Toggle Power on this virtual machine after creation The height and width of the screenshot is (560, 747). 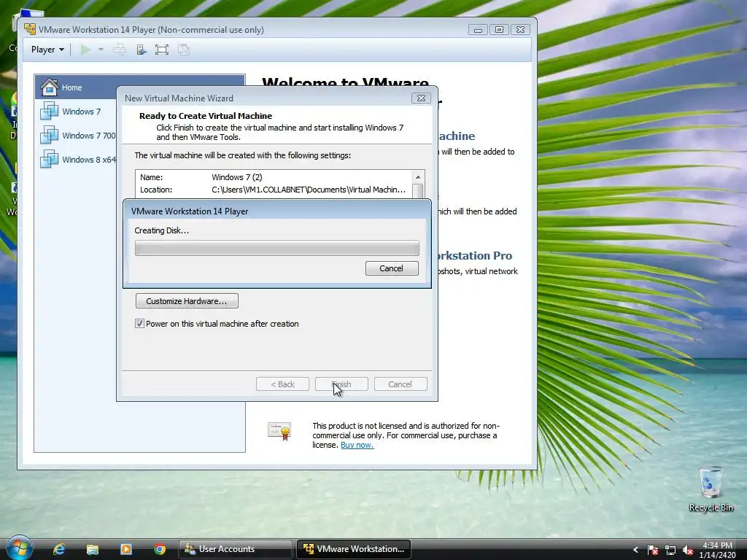(139, 324)
